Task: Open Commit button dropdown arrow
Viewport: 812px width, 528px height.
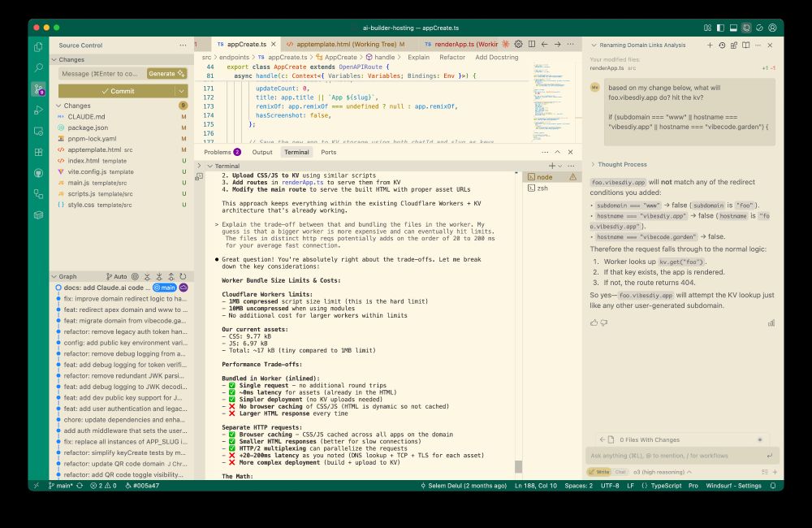Action: [181, 91]
